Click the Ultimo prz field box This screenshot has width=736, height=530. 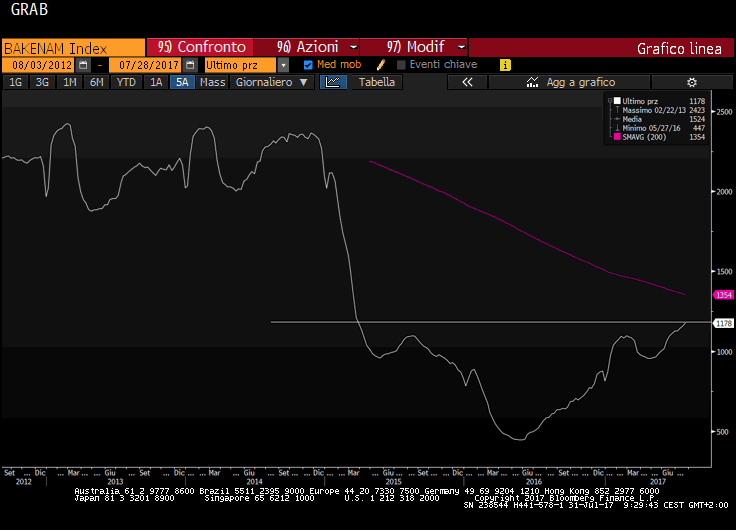(x=241, y=65)
